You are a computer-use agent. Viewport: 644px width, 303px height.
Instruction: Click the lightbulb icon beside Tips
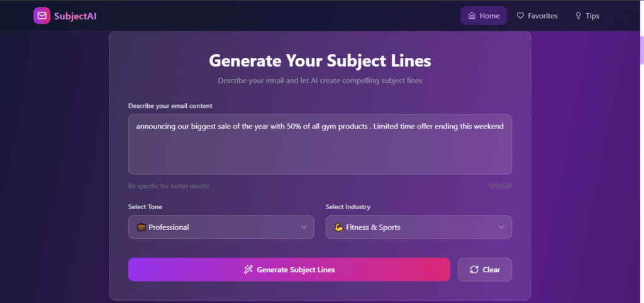click(x=578, y=16)
